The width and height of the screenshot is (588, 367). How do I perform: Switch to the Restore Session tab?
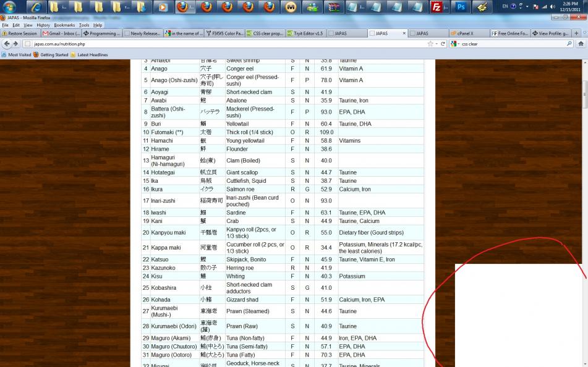pos(20,33)
